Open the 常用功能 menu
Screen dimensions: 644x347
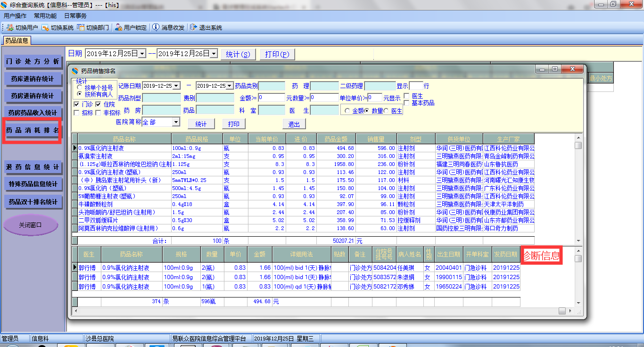[45, 16]
